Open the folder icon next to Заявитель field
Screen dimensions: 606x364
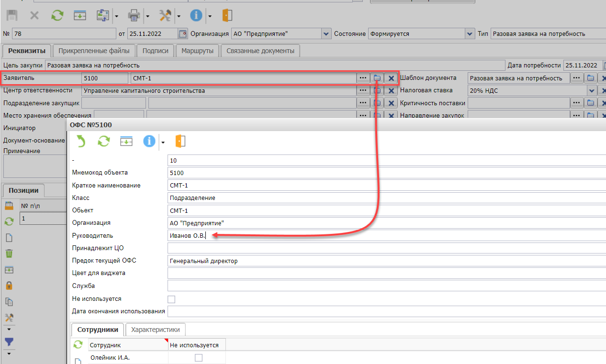[377, 78]
